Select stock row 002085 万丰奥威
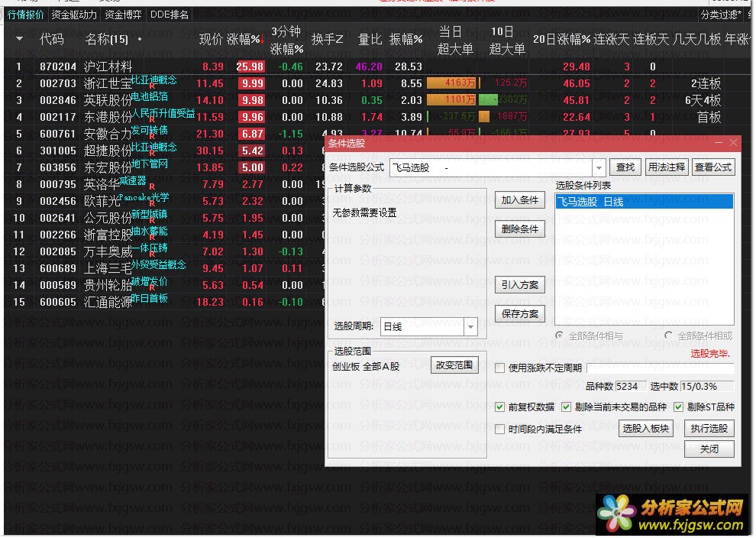 pyautogui.click(x=164, y=251)
